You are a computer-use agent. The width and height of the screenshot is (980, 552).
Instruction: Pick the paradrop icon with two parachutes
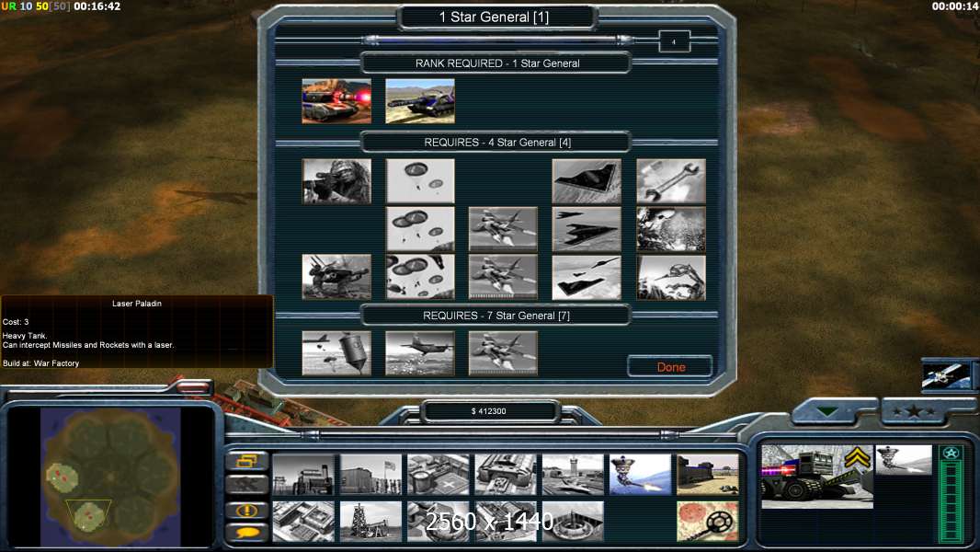(420, 181)
